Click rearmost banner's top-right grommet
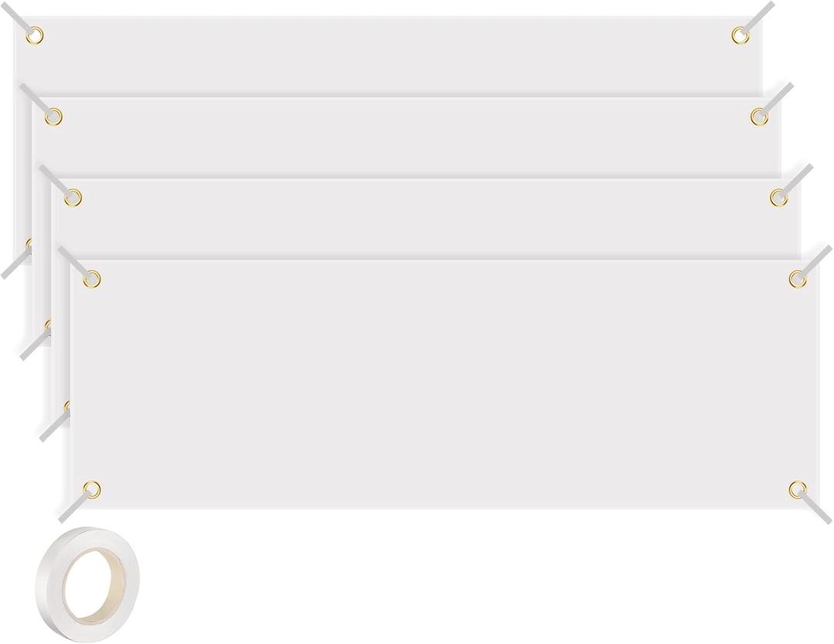The image size is (834, 644). pyautogui.click(x=741, y=35)
